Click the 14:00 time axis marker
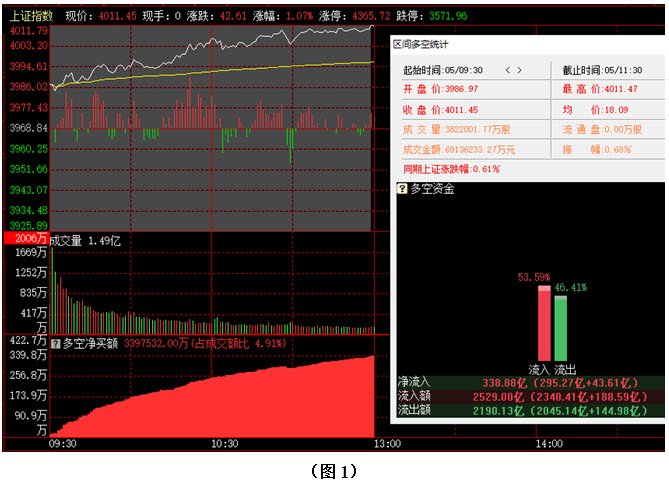Viewport: 669px width, 493px height. [547, 443]
